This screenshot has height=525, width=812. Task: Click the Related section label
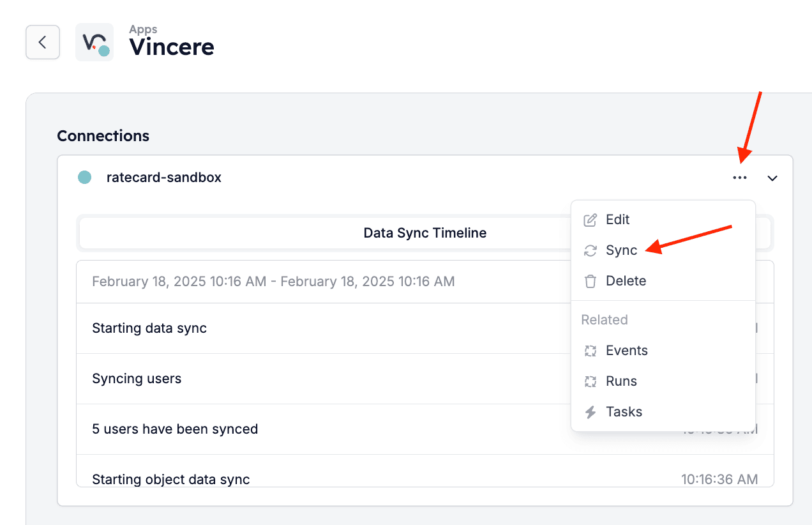605,320
